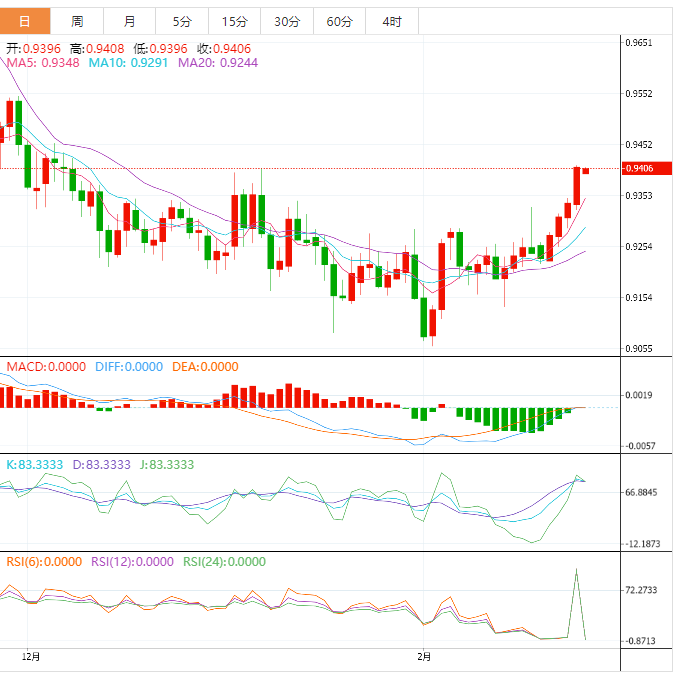Switch to the 4时 timeframe tab
Viewport: 676px width, 676px height.
coord(392,21)
